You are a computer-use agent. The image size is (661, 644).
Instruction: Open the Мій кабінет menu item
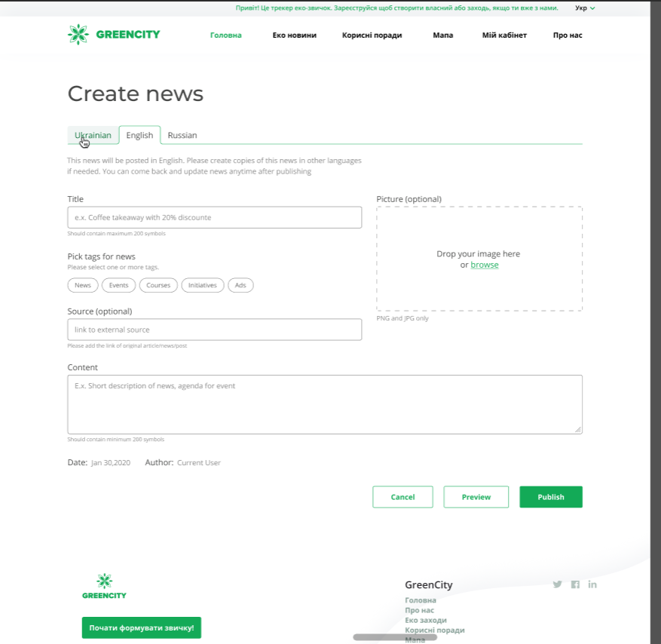click(504, 35)
